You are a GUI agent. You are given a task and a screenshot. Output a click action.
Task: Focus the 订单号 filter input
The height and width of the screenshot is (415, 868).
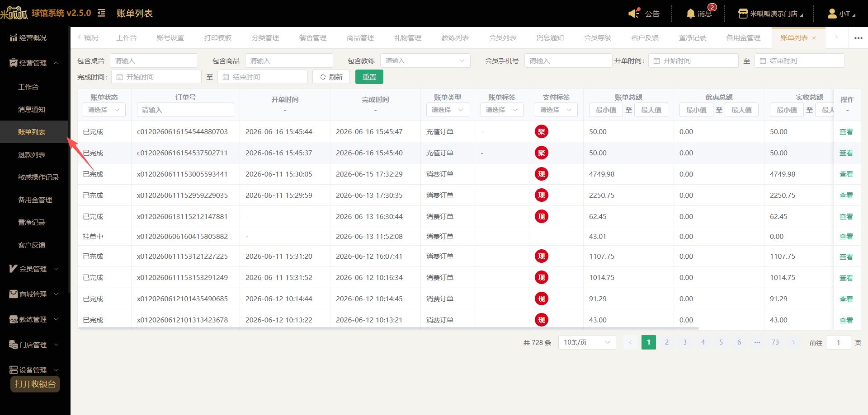(185, 110)
